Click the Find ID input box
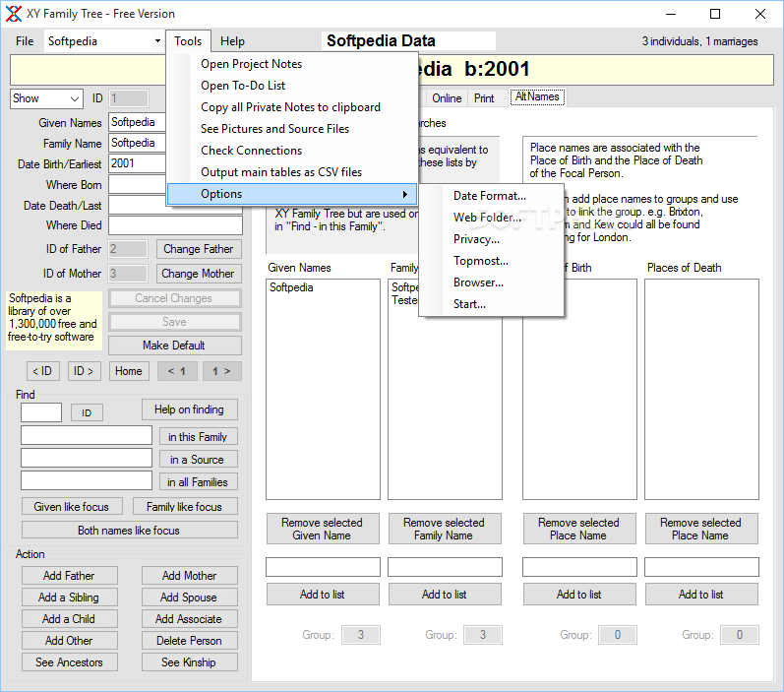784x692 pixels. [41, 412]
